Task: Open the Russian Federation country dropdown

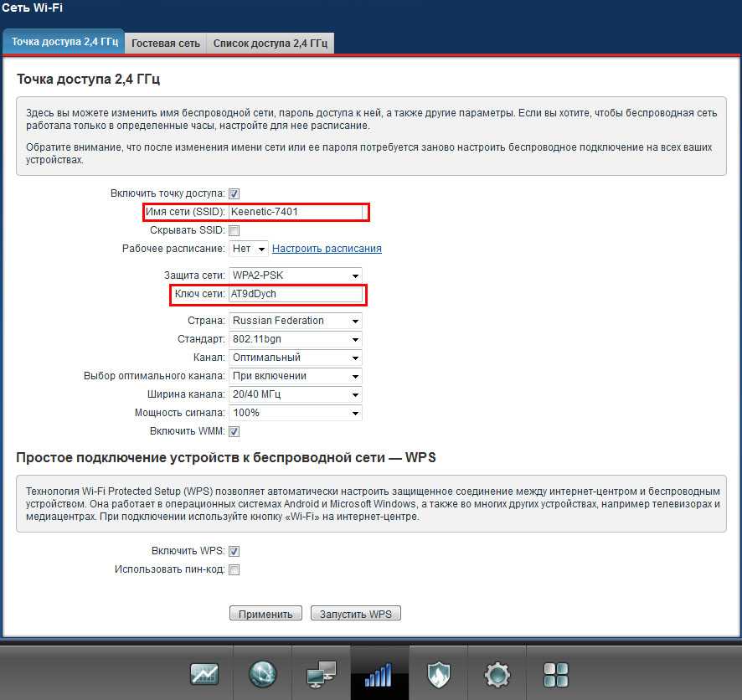Action: pos(296,321)
